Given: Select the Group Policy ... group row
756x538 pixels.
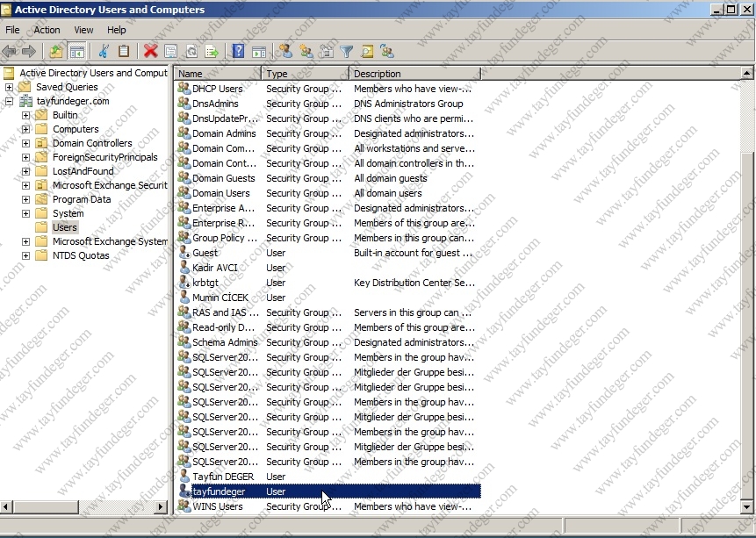Looking at the screenshot, I should (x=328, y=238).
